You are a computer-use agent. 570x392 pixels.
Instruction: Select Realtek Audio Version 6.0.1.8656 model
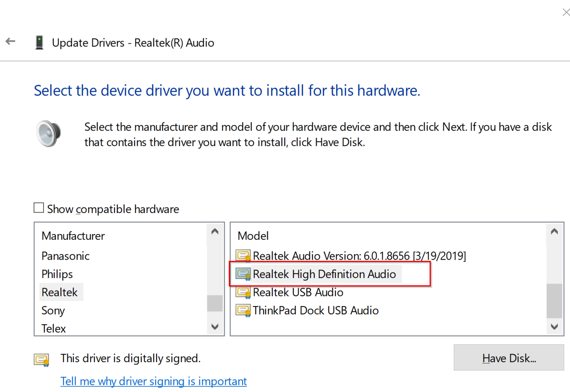click(359, 256)
